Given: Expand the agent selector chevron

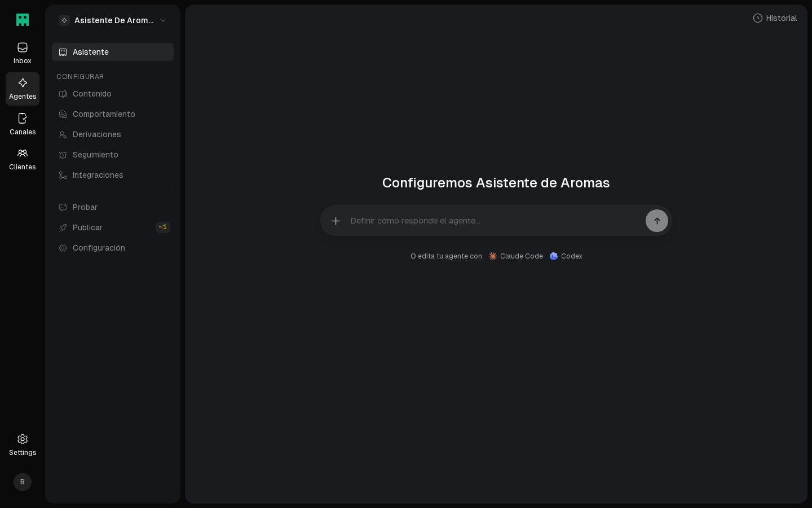Looking at the screenshot, I should pos(163,20).
